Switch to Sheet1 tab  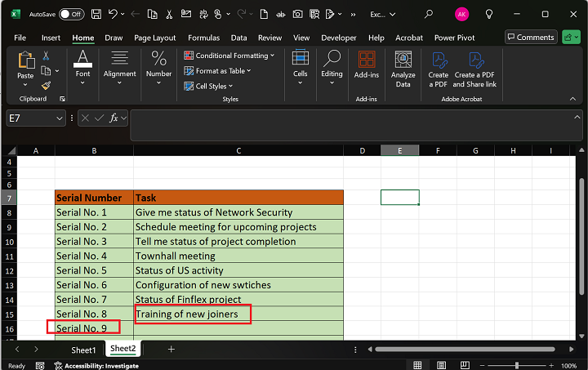(82, 350)
